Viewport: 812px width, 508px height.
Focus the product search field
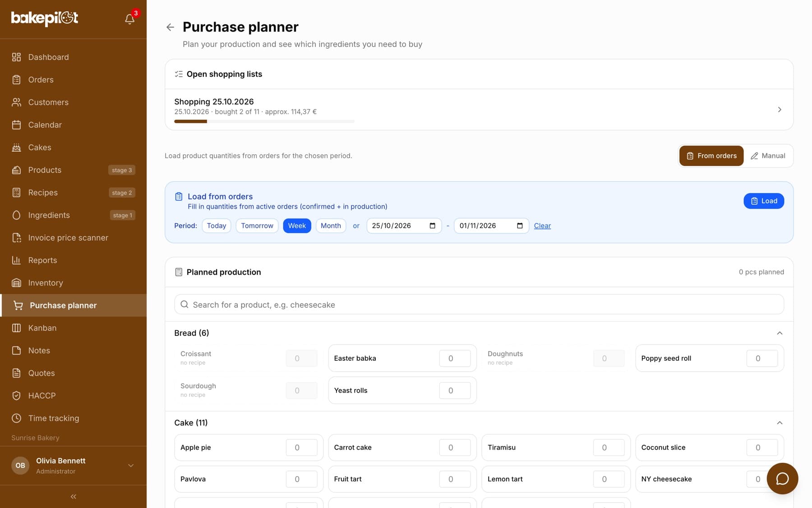(x=479, y=304)
